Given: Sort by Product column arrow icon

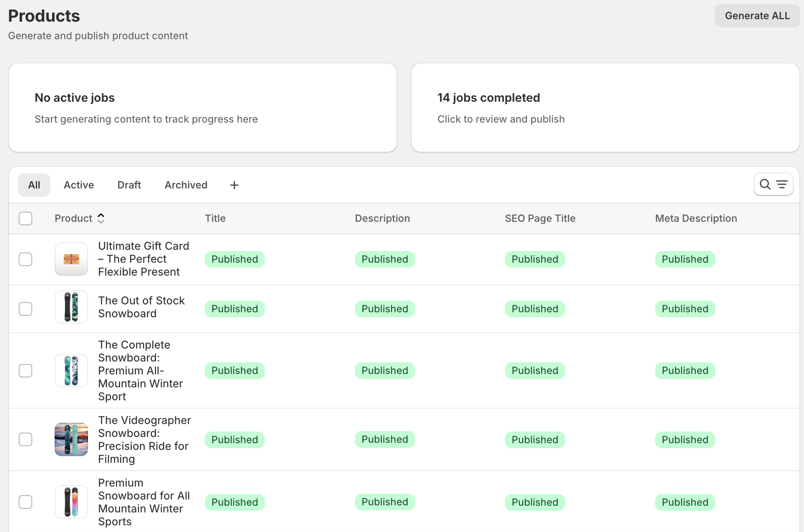Looking at the screenshot, I should pos(101,218).
